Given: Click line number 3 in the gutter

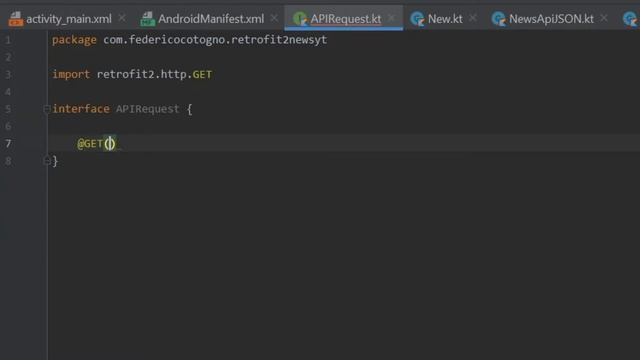Looking at the screenshot, I should pyautogui.click(x=8, y=74).
